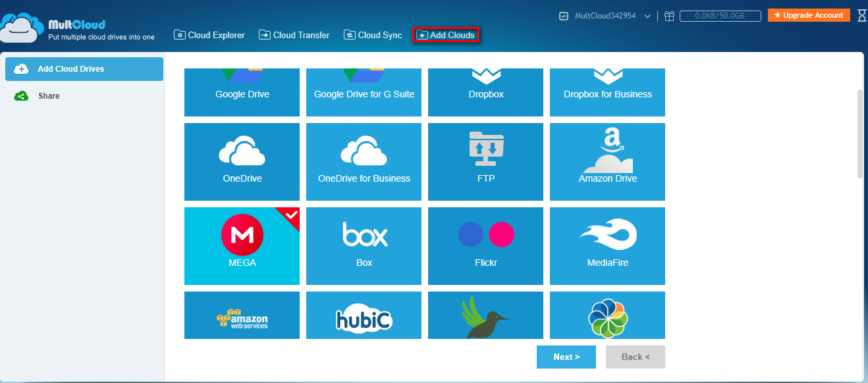Click the Upgrade Account button
Image resolution: width=868 pixels, height=383 pixels.
809,15
